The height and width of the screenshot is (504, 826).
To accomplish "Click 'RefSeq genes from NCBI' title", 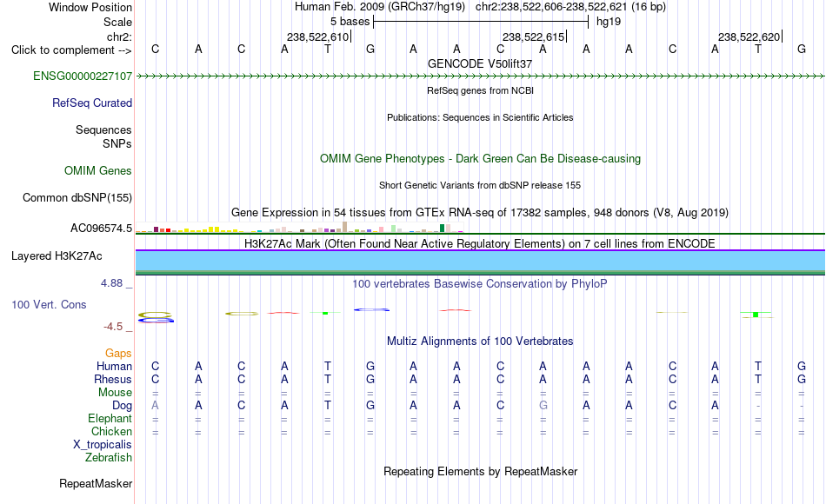I will pos(480,90).
